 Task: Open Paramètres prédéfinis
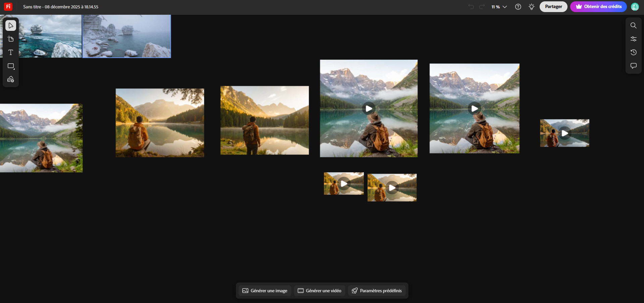(377, 291)
